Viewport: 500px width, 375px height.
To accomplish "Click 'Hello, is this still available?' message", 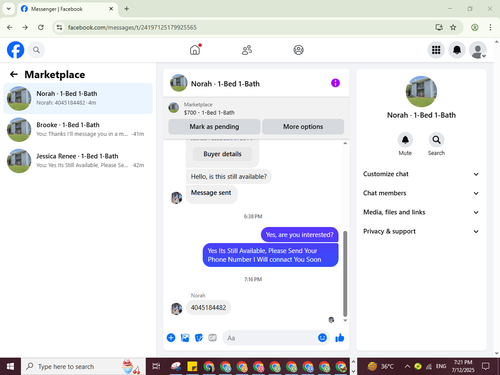I will pos(229,177).
